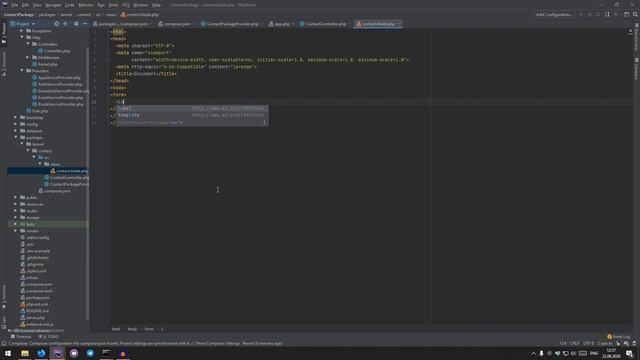Expand the vendor folder
Screen dimensions: 640x360
[16, 231]
